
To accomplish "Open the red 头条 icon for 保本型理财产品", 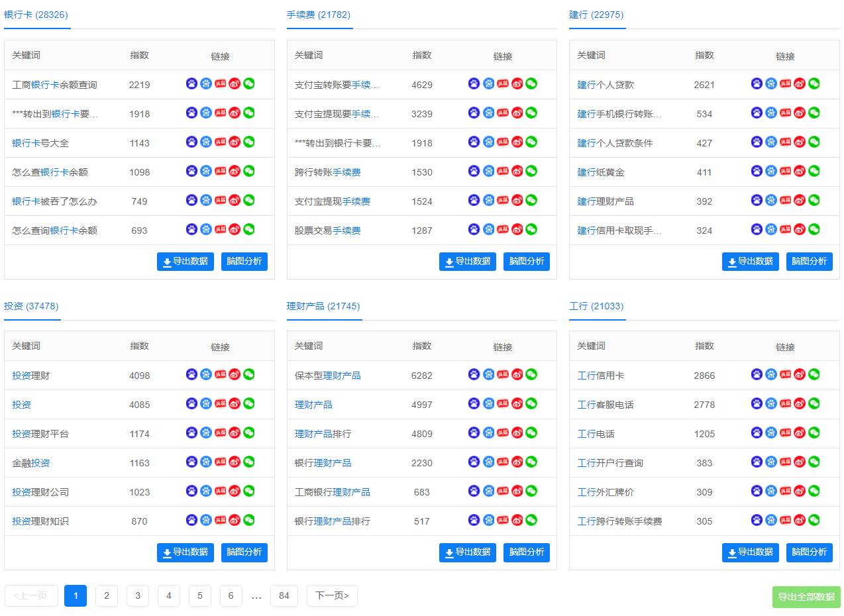I will [503, 374].
